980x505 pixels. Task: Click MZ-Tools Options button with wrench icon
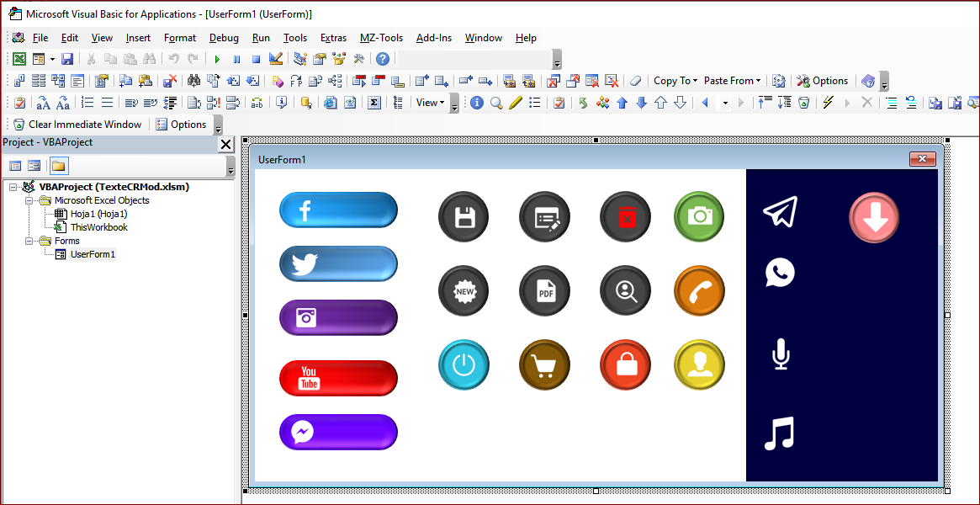(822, 81)
